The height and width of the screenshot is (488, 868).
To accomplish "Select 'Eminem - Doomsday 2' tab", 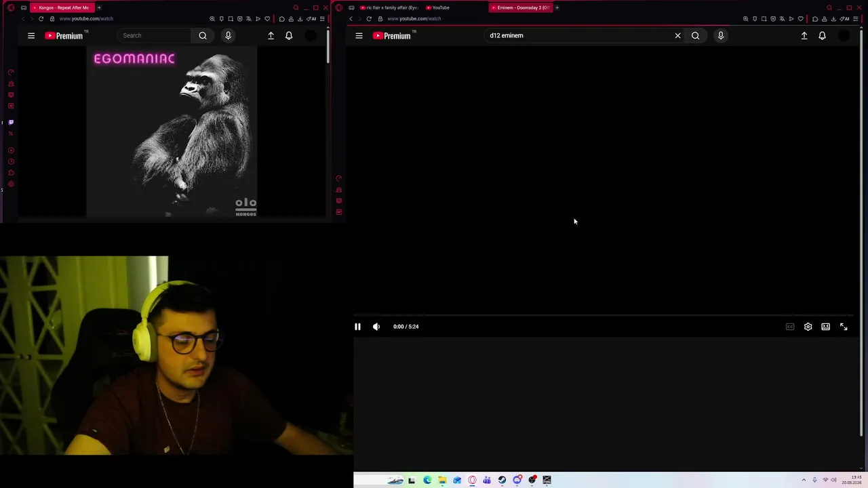I will [x=521, y=7].
